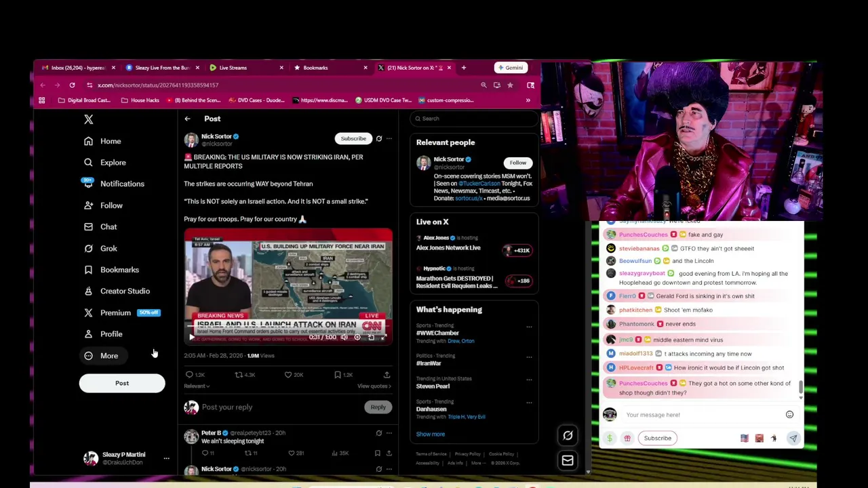
Task: Open floating Grok button
Action: click(568, 436)
